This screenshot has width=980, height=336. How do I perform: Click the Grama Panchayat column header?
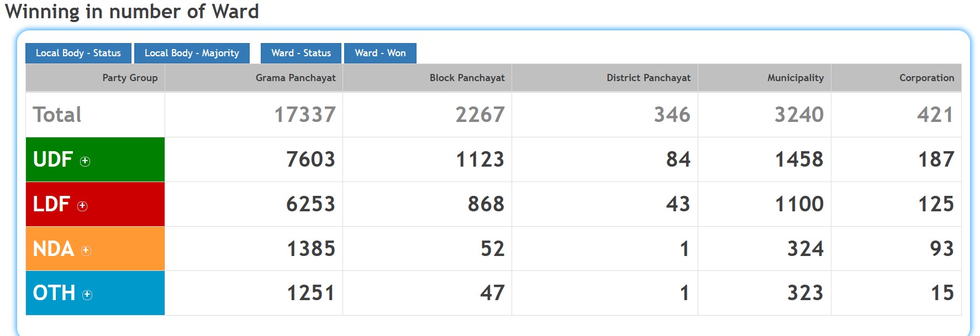(x=295, y=78)
